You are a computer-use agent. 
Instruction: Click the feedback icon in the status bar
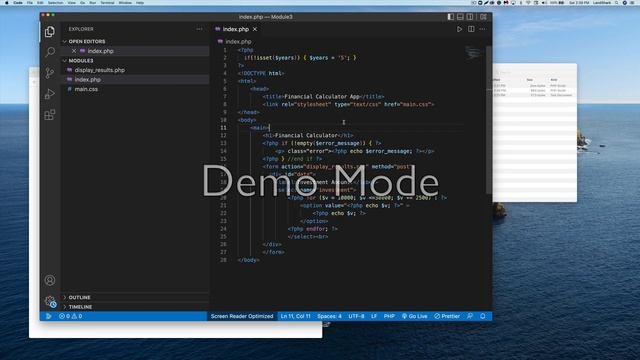click(x=470, y=316)
